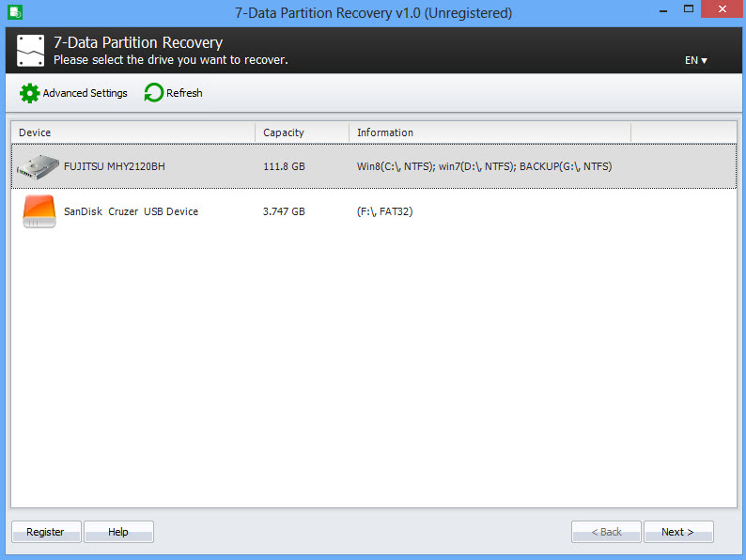The height and width of the screenshot is (560, 746).
Task: Open the EN language dropdown
Action: point(695,60)
